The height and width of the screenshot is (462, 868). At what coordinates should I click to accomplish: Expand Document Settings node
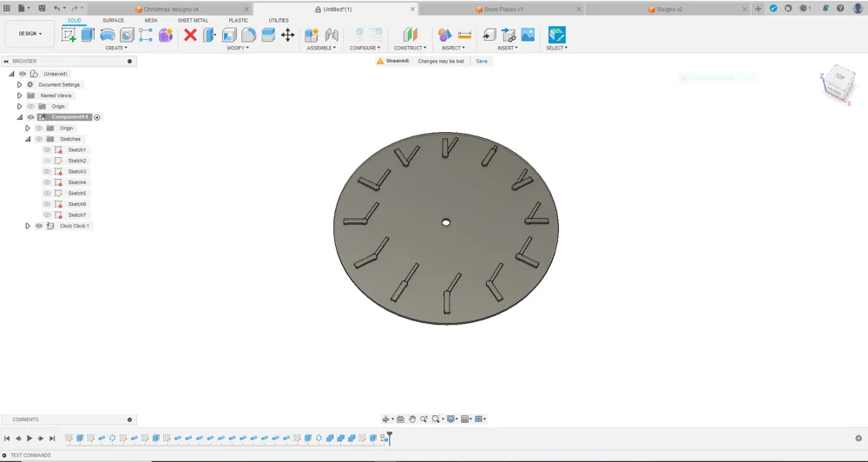[x=19, y=85]
